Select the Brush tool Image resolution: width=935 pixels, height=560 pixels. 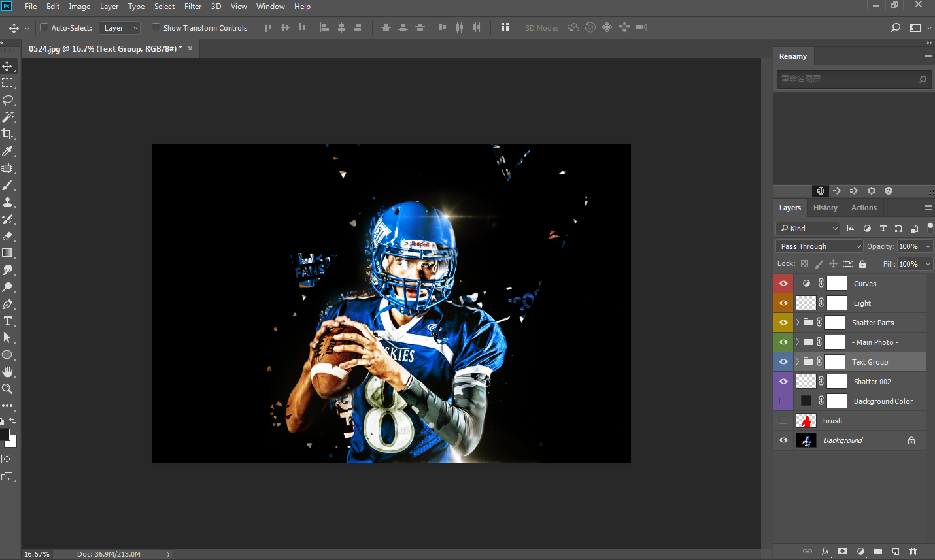coord(7,185)
